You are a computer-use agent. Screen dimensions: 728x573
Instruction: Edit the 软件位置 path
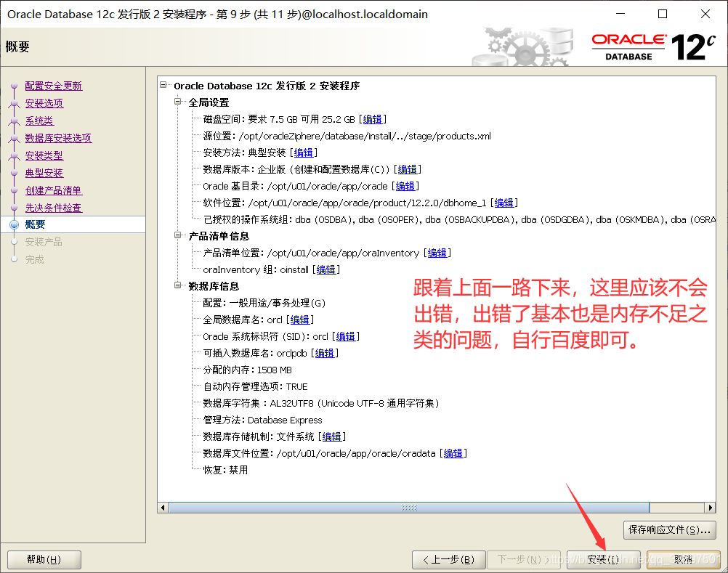pyautogui.click(x=503, y=203)
